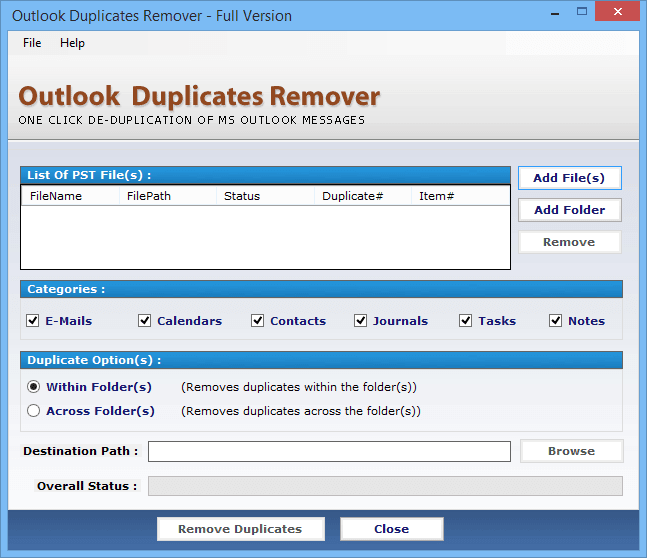Click the Overall Status progress bar

click(x=385, y=486)
